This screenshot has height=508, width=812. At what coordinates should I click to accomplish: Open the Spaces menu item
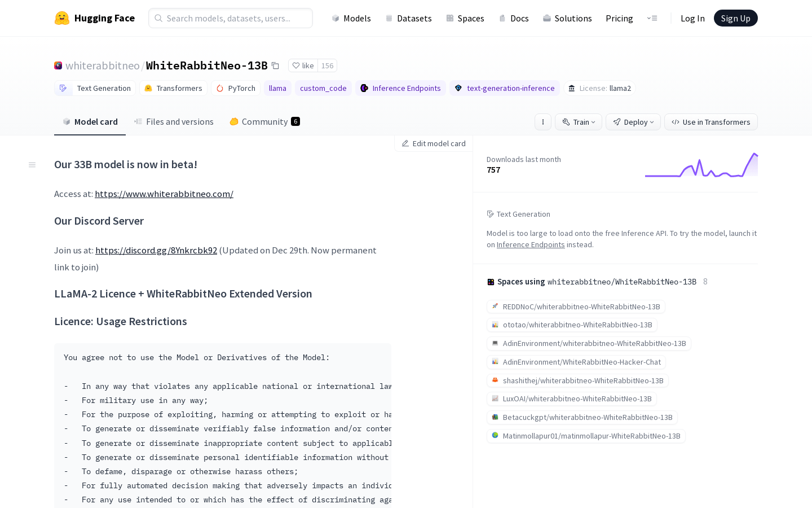[x=465, y=18]
